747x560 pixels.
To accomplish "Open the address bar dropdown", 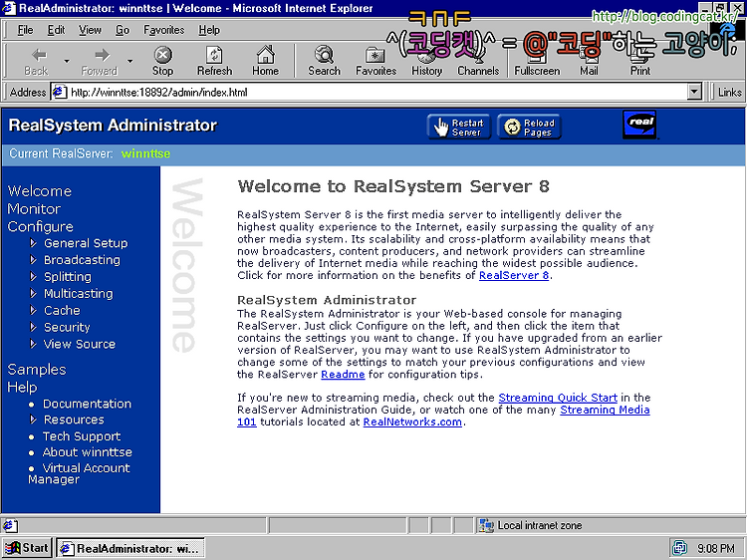I will tap(695, 92).
